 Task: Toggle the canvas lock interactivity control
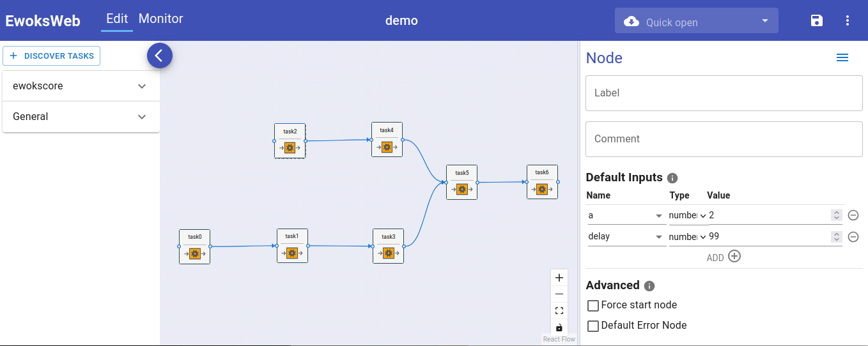tap(559, 327)
